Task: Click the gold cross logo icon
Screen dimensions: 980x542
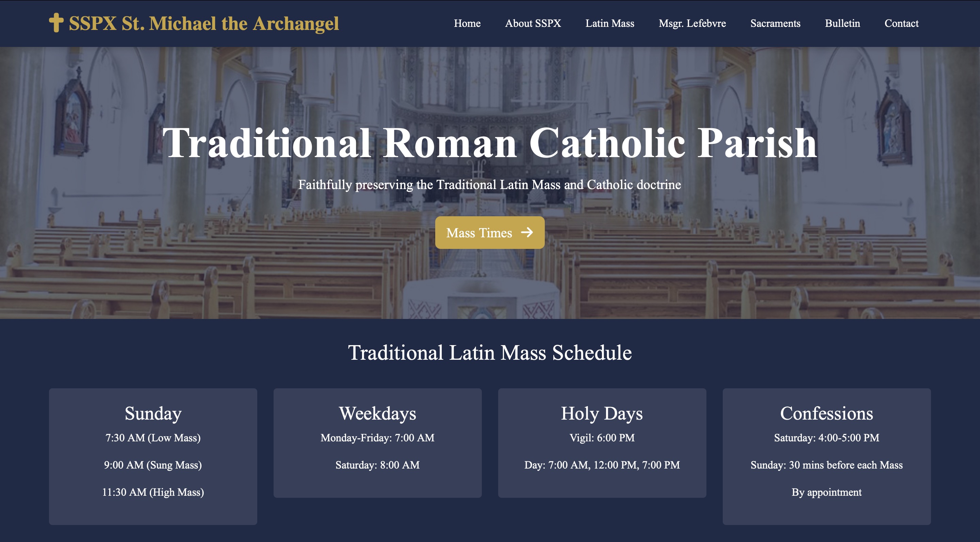Action: (x=56, y=23)
